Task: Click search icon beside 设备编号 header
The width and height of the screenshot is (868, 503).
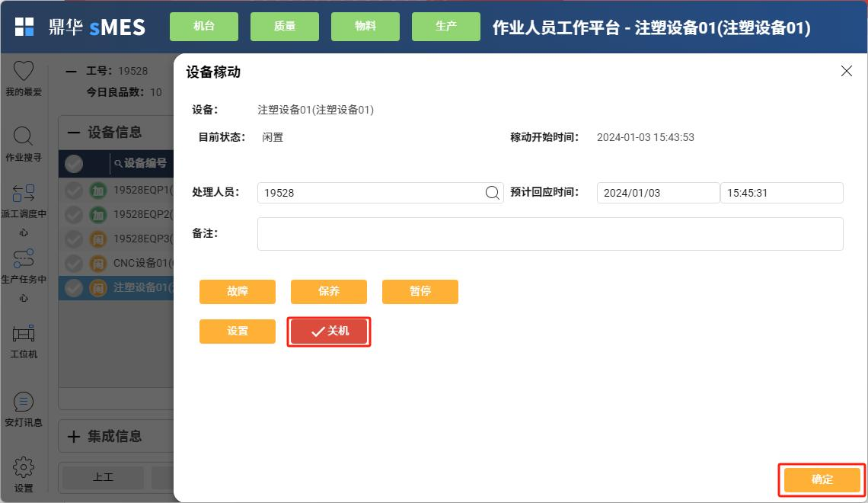Action: [118, 163]
